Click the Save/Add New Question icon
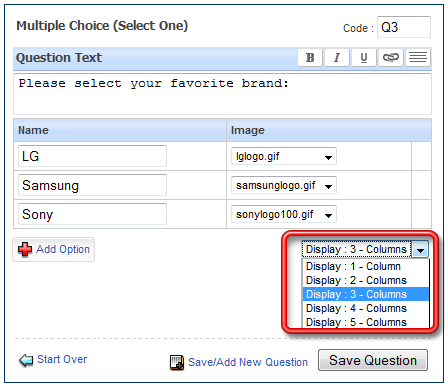Image resolution: width=448 pixels, height=386 pixels. click(177, 363)
